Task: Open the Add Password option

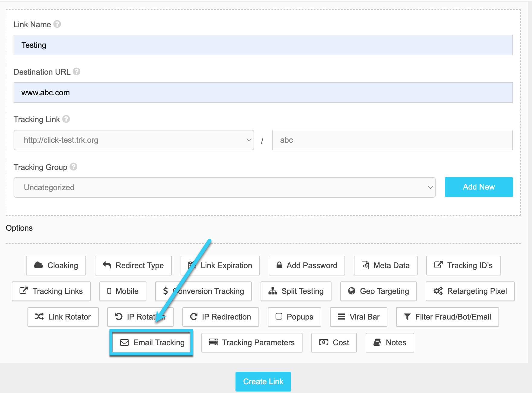Action: tap(306, 265)
